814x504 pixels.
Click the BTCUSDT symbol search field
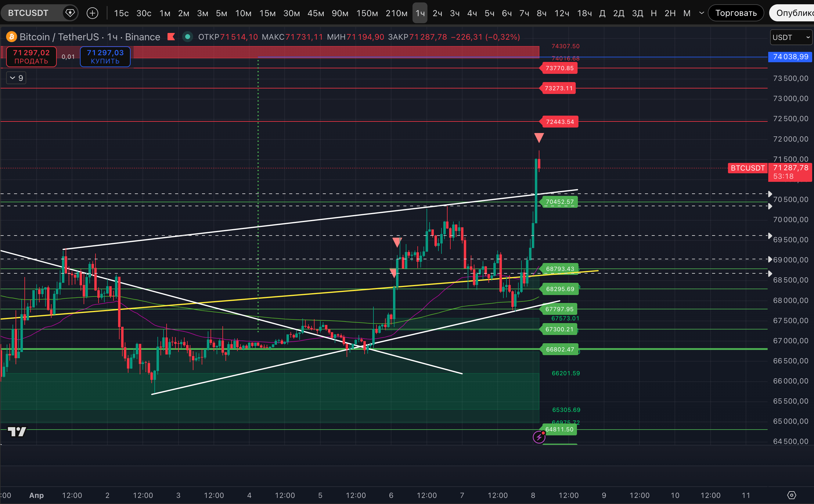(29, 13)
